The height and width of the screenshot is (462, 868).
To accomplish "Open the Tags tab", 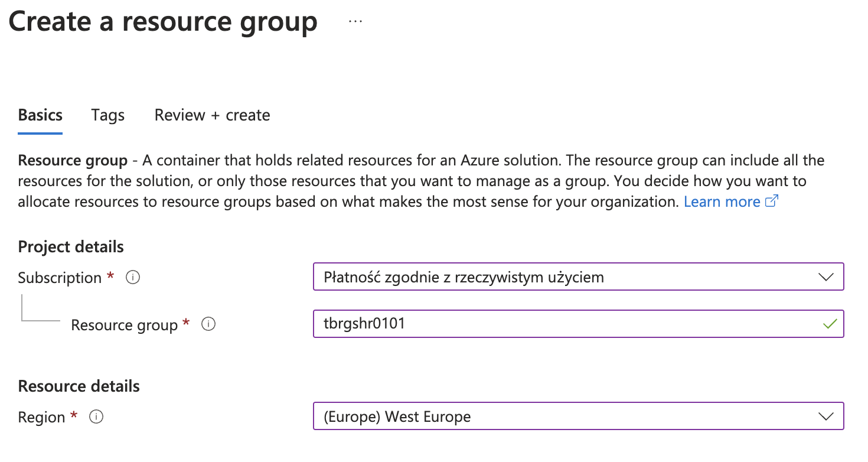I will pyautogui.click(x=108, y=115).
